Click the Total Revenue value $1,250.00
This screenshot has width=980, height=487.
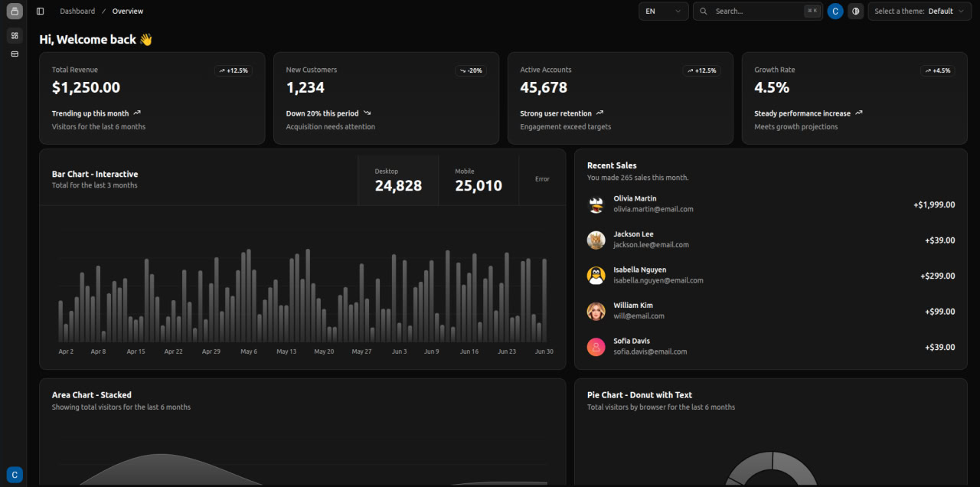(86, 88)
